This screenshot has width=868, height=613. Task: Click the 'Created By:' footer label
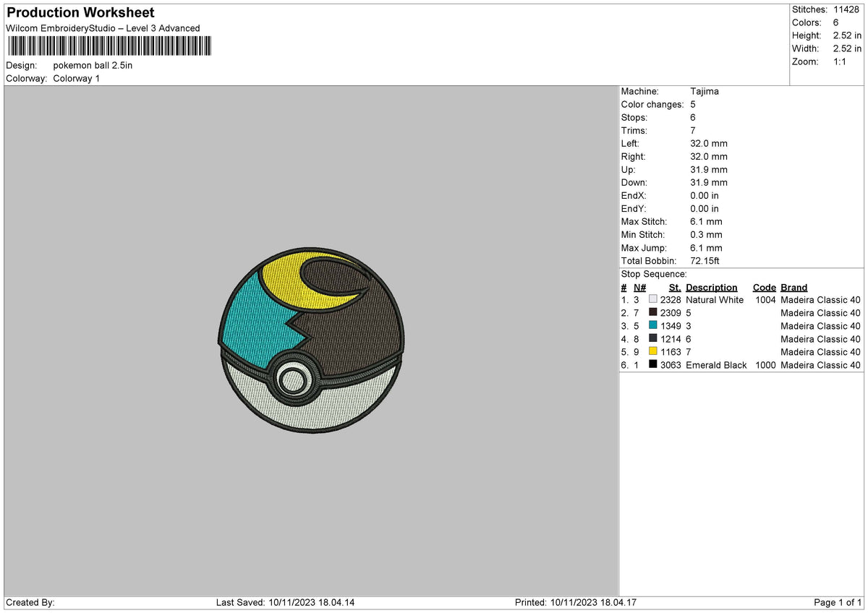coord(30,602)
